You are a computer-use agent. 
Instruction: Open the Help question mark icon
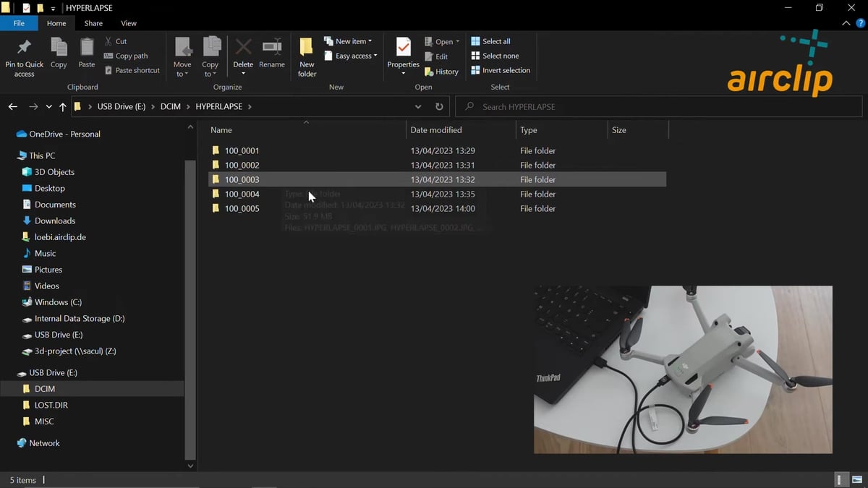point(861,23)
